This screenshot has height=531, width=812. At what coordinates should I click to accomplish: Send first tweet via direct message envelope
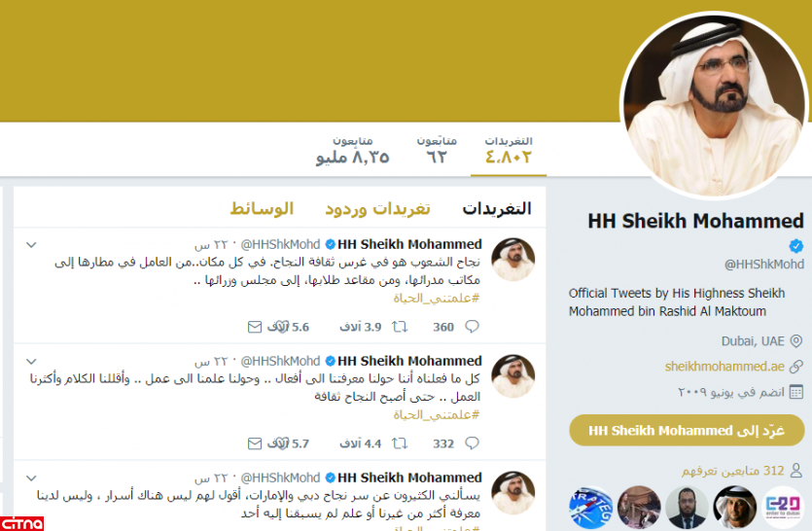(254, 327)
